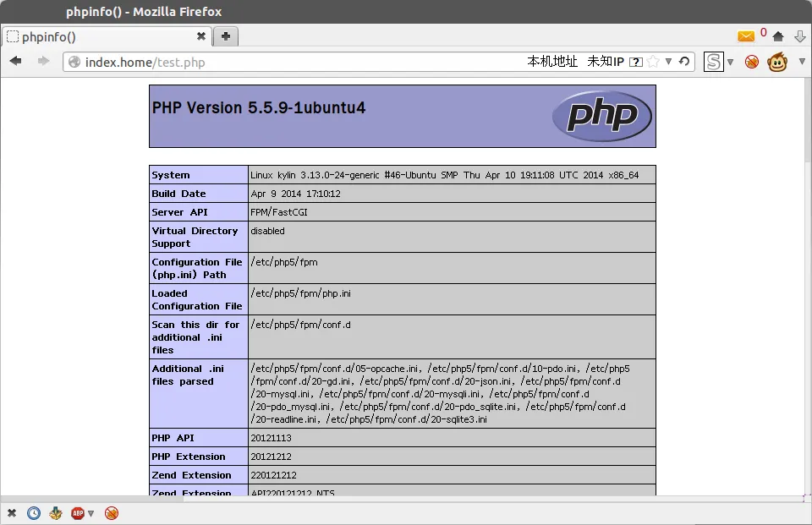The image size is (812, 525).
Task: Click the red 0 mail counter
Action: 763,33
